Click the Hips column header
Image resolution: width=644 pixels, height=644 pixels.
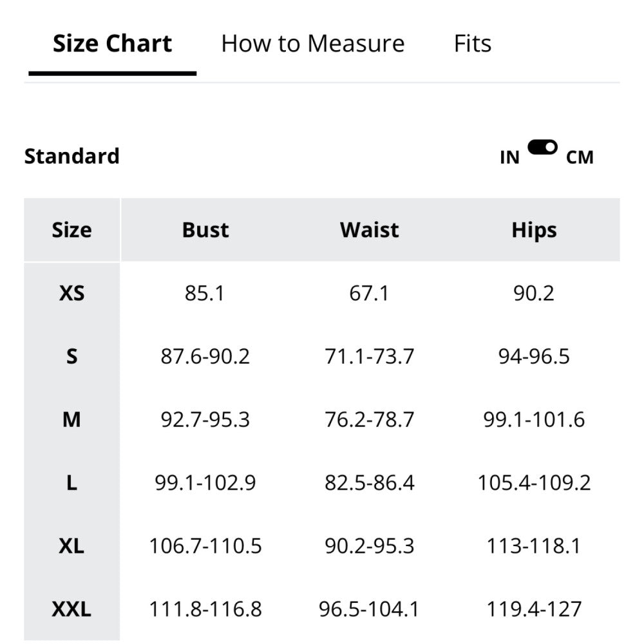534,230
